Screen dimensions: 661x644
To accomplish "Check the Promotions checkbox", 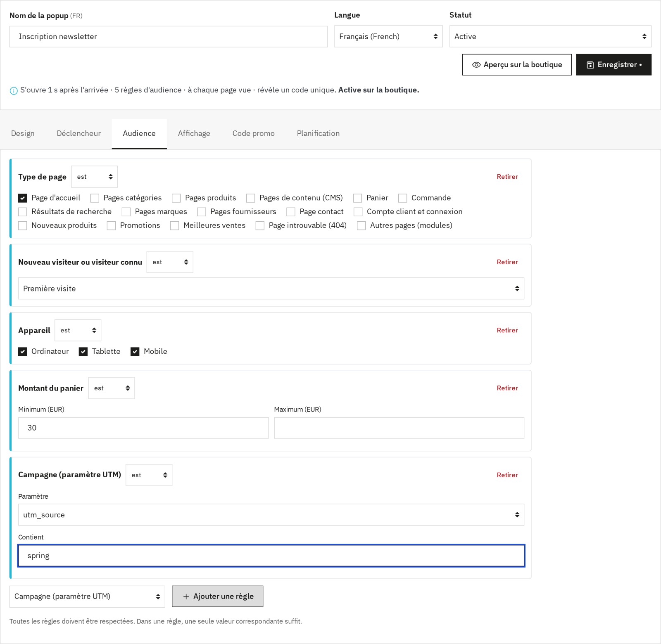I will (x=111, y=226).
